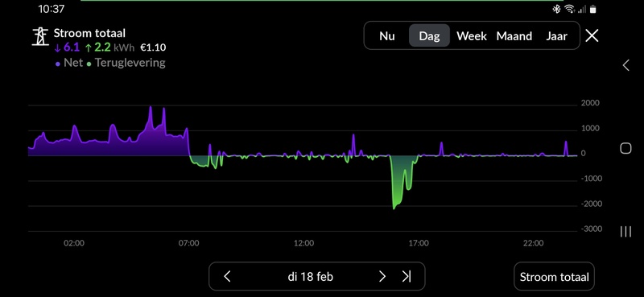Tap the 12:00 axis label
The width and height of the screenshot is (644, 297).
click(303, 243)
